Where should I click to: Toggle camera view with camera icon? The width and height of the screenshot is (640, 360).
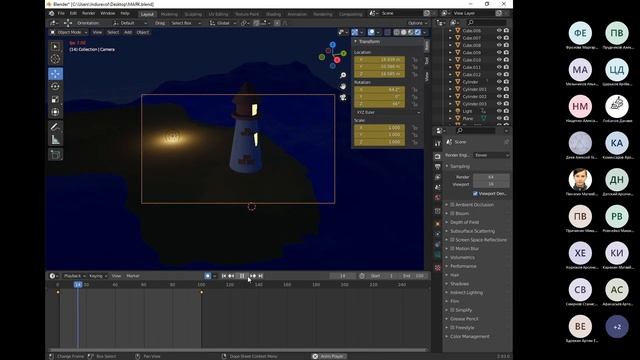(343, 97)
